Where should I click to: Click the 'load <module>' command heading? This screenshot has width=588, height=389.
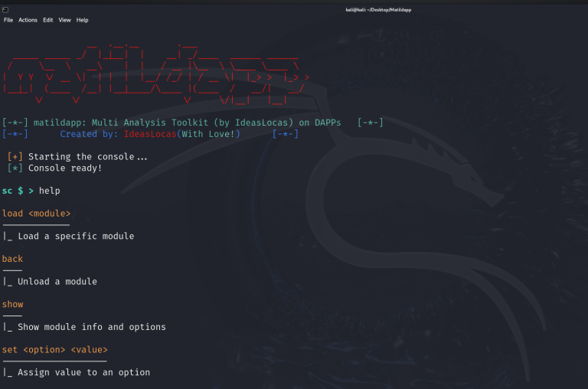(x=37, y=214)
